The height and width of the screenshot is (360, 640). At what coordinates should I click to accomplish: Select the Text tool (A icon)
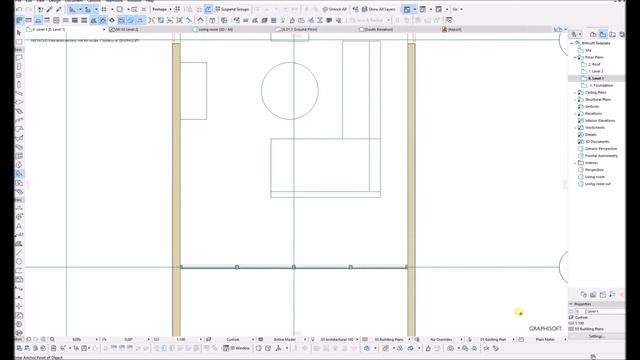tap(19, 226)
